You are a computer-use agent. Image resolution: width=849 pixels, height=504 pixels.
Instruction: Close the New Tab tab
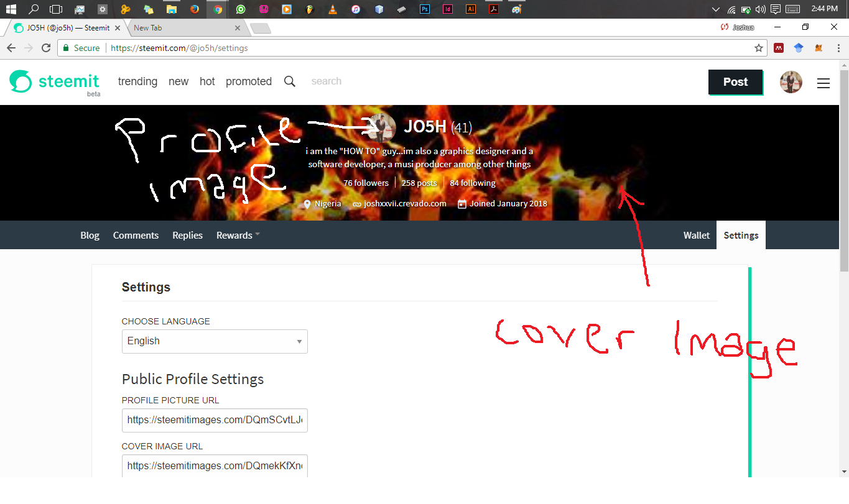click(238, 28)
